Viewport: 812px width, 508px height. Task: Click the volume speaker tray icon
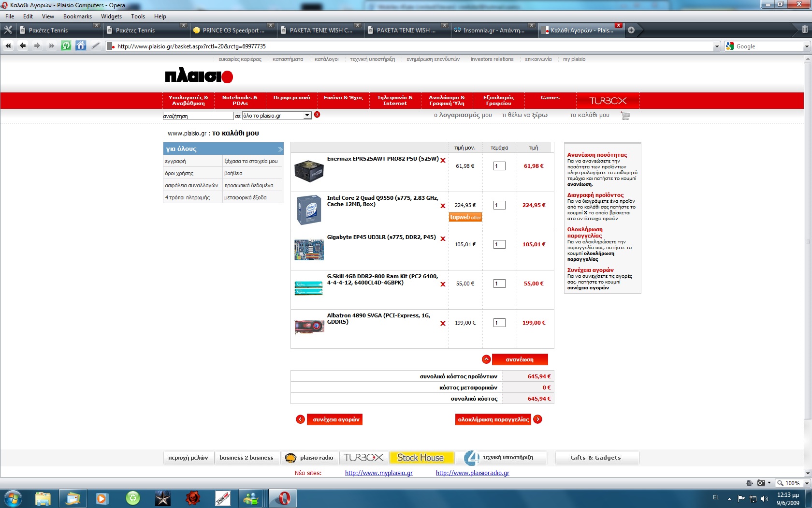tap(764, 498)
